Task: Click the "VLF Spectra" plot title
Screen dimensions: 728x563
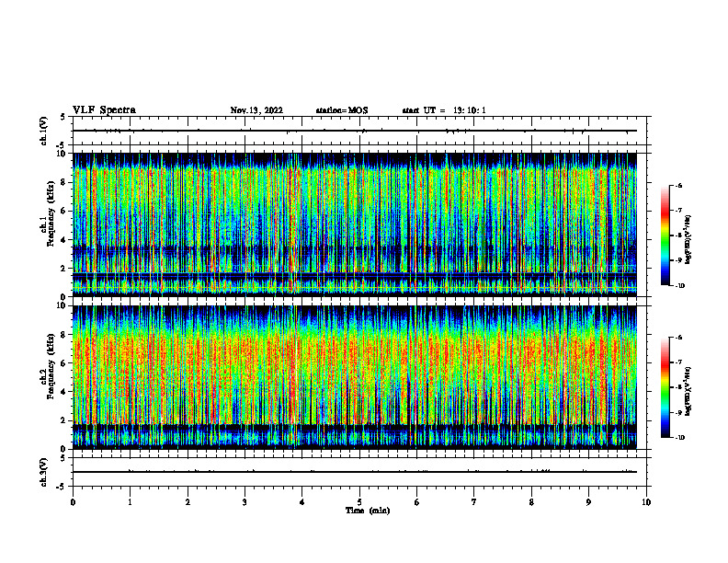Action: (104, 110)
